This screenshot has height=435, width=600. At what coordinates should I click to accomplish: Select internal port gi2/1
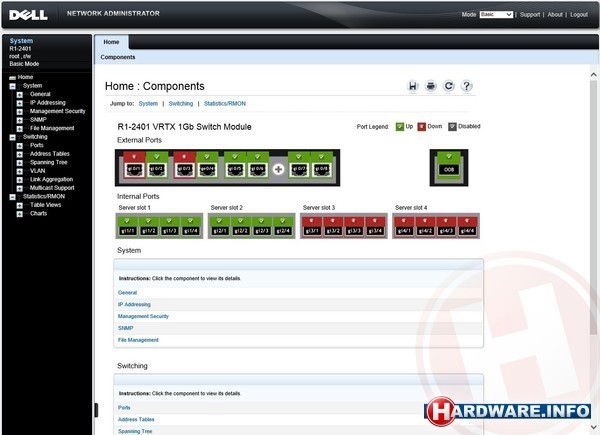220,226
